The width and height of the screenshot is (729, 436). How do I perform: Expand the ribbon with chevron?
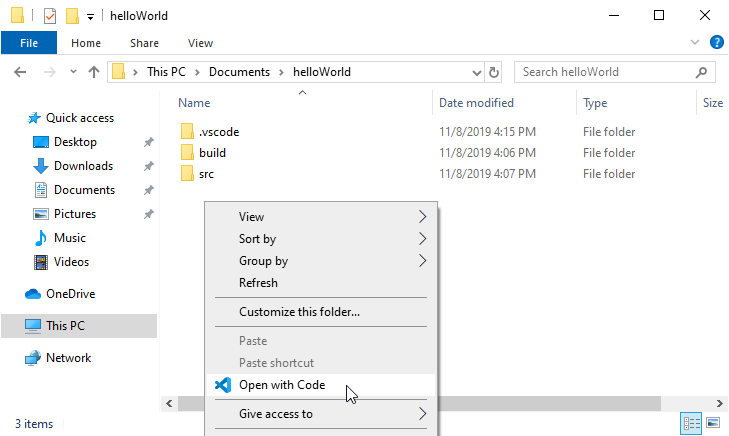tap(696, 43)
